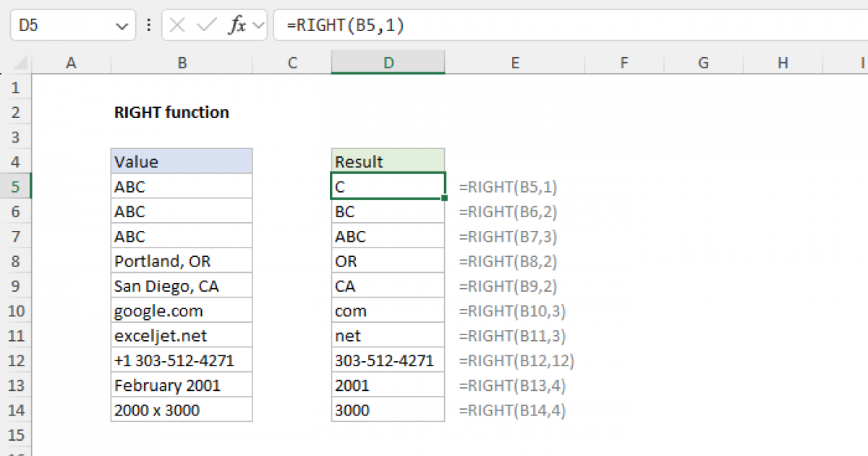Screen dimensions: 868x456
Task: Click the RIGHT function title cell
Action: click(172, 112)
